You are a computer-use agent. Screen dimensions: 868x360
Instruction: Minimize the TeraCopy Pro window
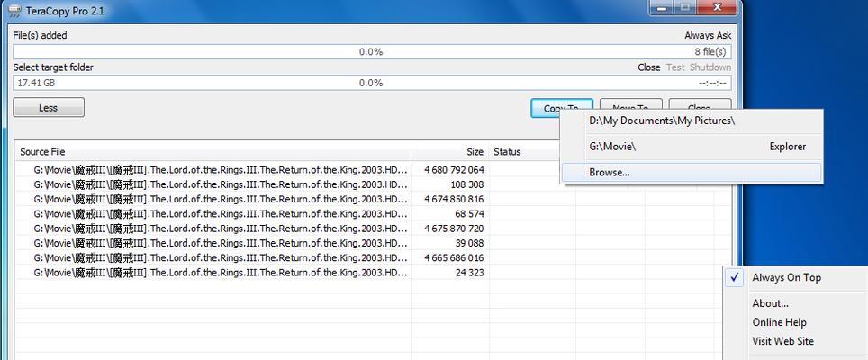[662, 7]
